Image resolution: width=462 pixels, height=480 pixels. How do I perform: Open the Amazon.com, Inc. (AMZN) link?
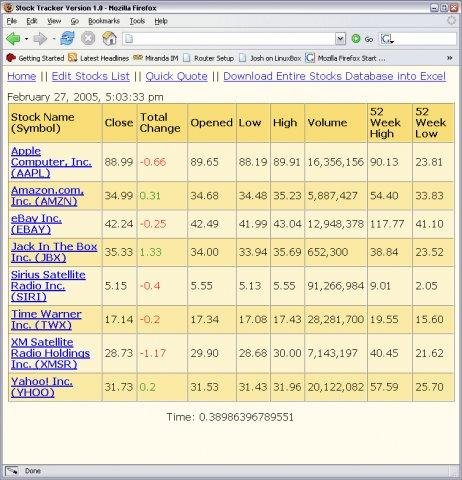[x=47, y=196]
